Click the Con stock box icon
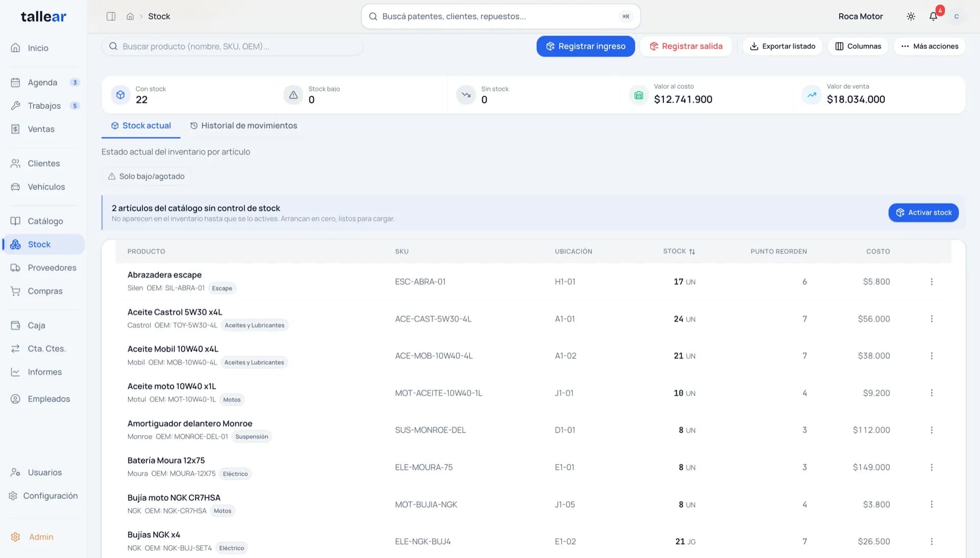Screen dimensions: 980x558 [120, 95]
